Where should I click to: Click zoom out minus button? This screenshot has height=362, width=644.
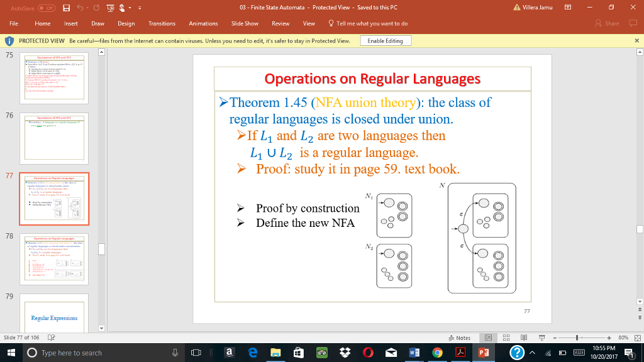[x=555, y=337]
